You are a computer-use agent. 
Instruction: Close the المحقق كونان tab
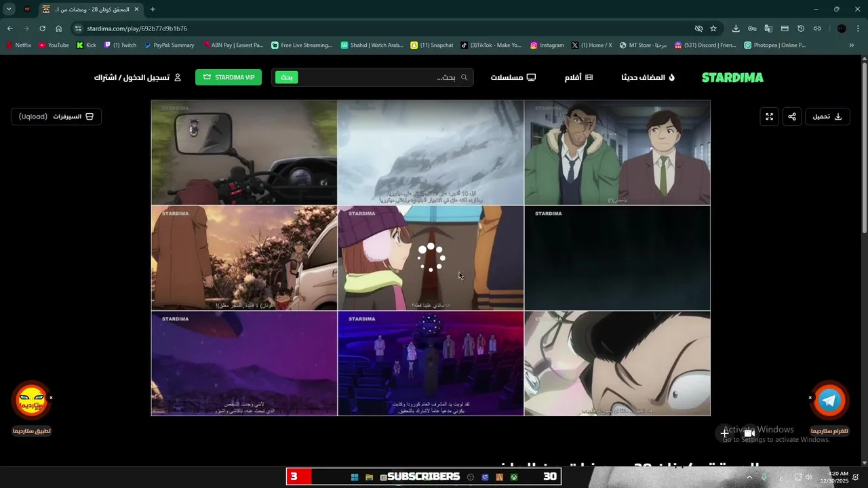136,9
